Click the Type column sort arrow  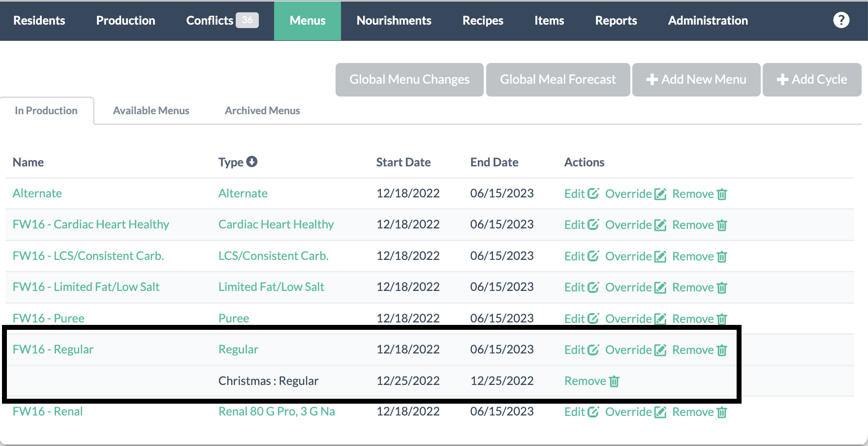(x=252, y=161)
